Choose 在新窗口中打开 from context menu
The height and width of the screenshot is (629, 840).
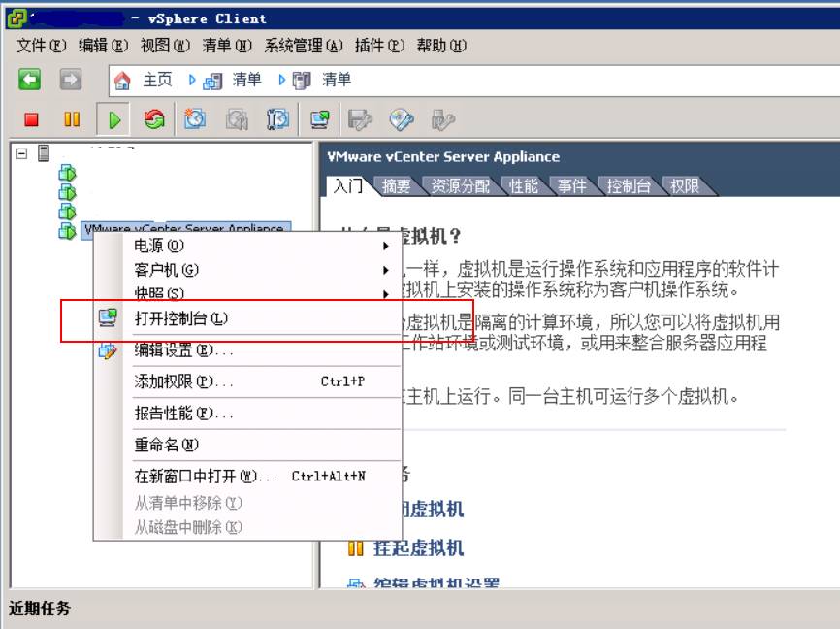(248, 477)
